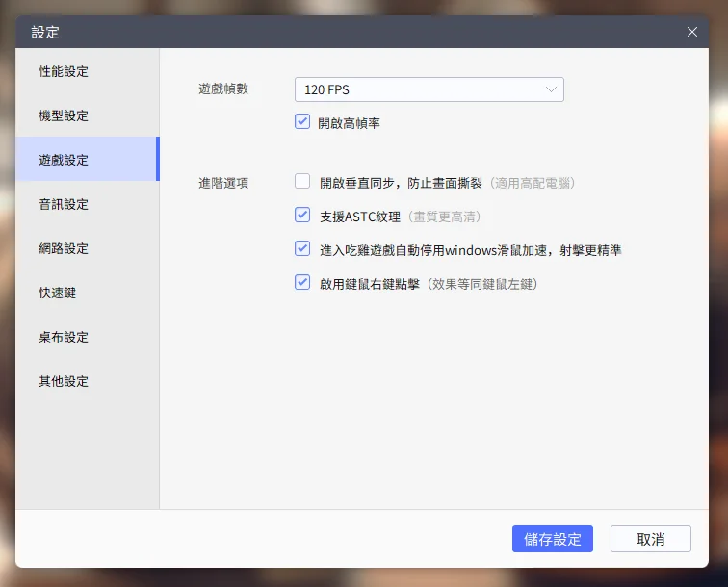
Task: Click the (適用高配電腦) hint text
Action: (533, 183)
